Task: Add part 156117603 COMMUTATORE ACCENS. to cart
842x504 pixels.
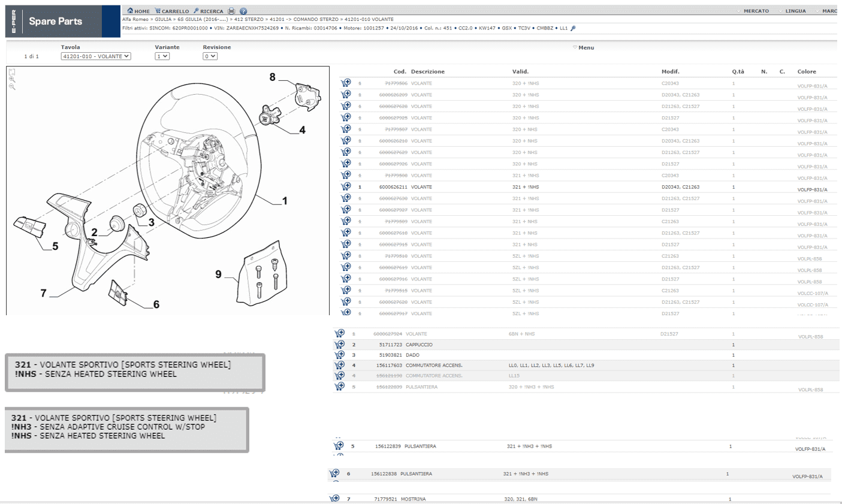Action: click(x=339, y=365)
